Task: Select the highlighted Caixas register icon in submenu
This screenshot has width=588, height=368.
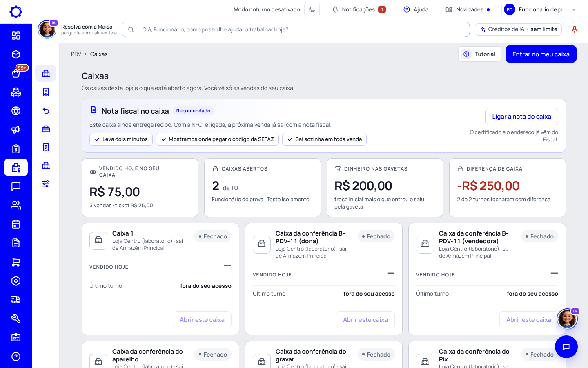Action: [x=46, y=73]
